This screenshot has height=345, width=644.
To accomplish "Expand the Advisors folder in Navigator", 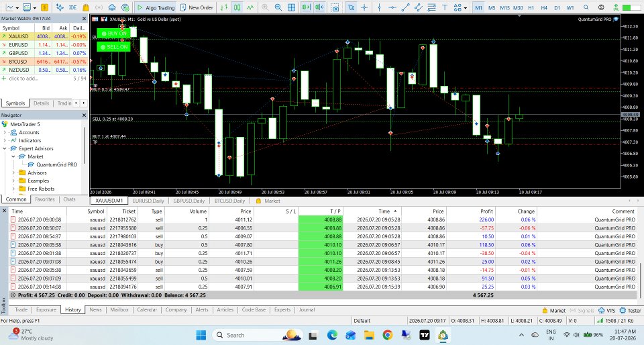I will click(x=13, y=172).
